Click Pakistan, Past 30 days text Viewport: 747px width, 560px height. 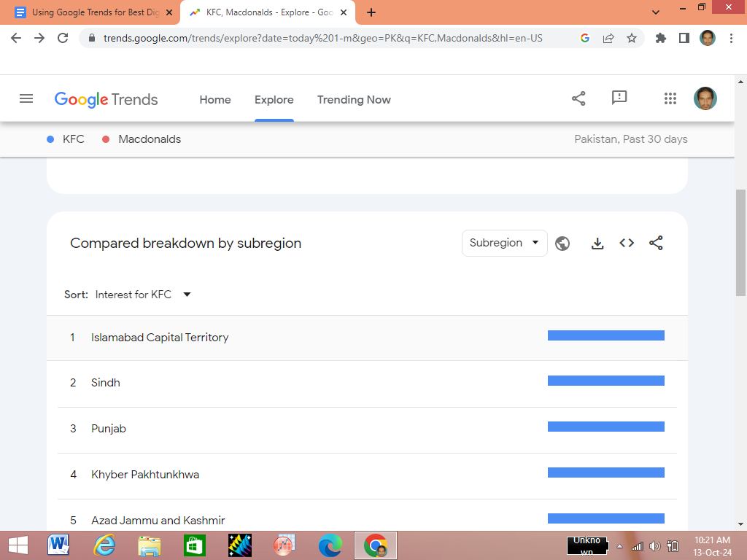[631, 139]
